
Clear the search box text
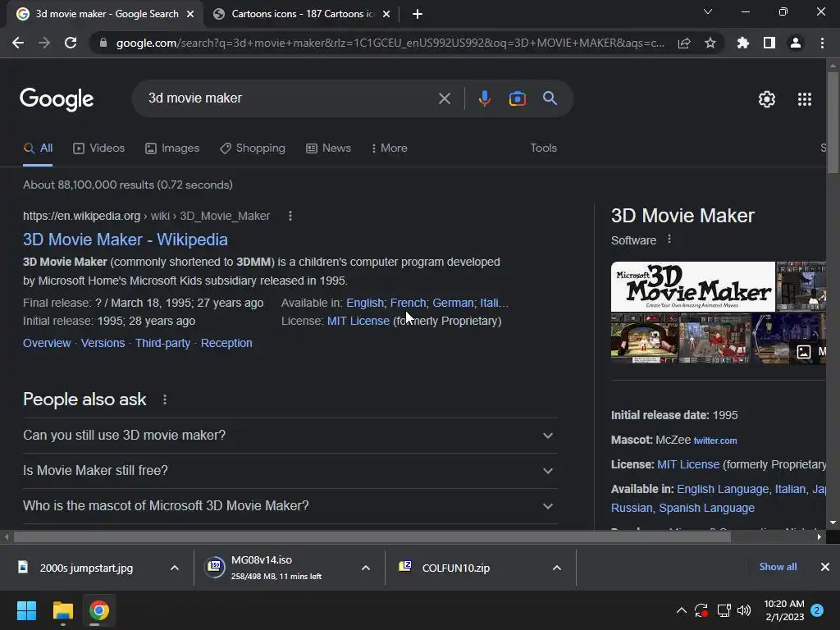click(x=444, y=98)
